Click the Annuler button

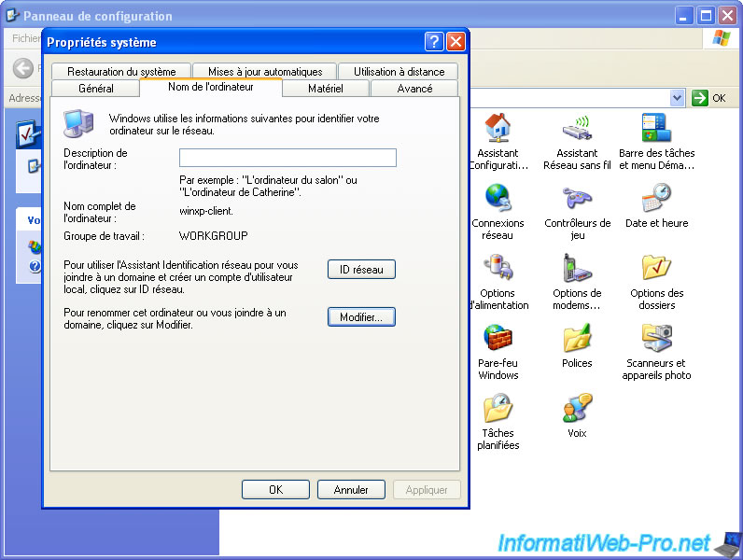click(351, 489)
